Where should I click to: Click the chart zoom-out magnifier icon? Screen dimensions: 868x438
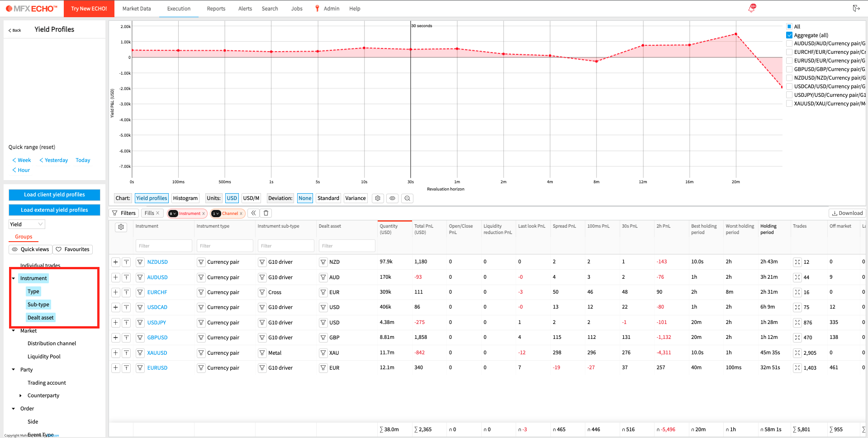pos(407,198)
